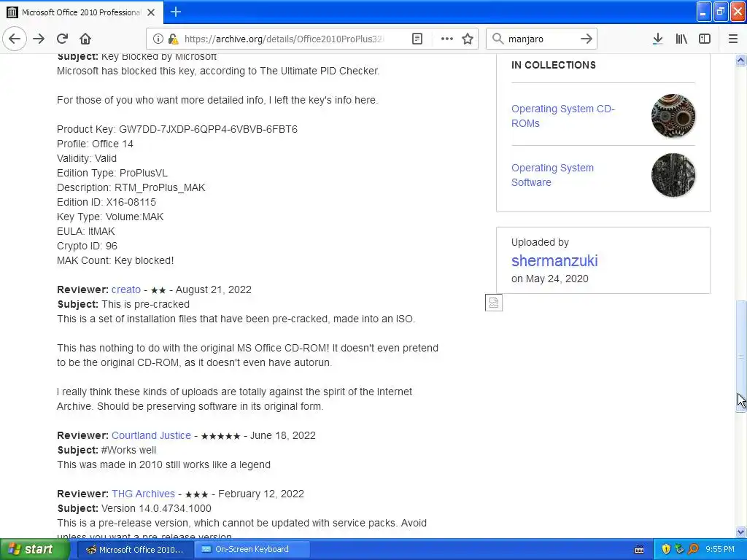Bookmark this page with the star
Screen dimensions: 747x560
click(x=468, y=39)
